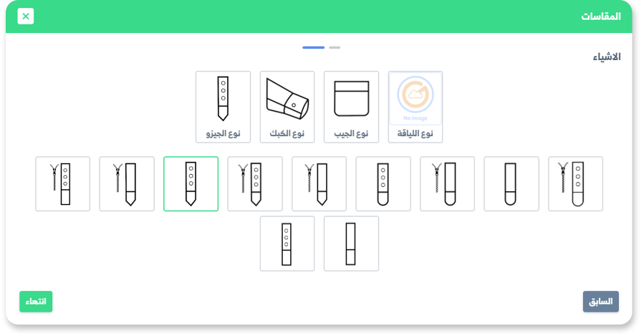644x336 pixels.
Task: Pick the rounded placket with three buttons, no zipper
Action: click(x=383, y=184)
